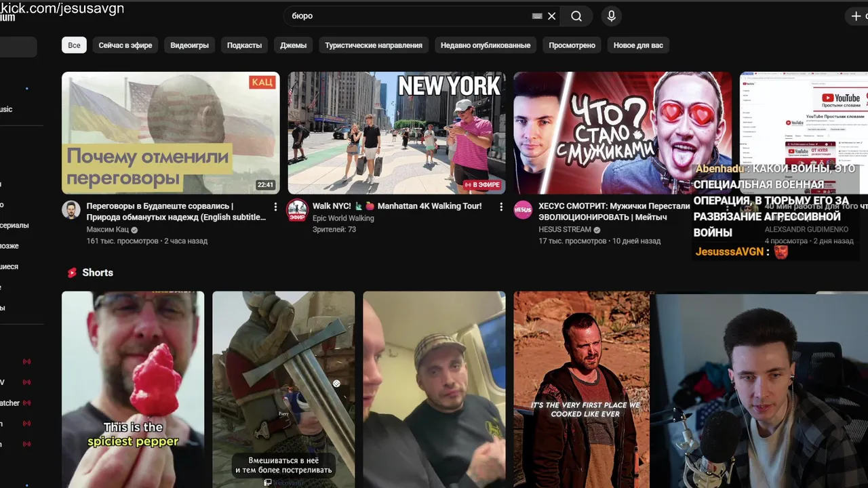Click the magnifier search button

click(576, 16)
